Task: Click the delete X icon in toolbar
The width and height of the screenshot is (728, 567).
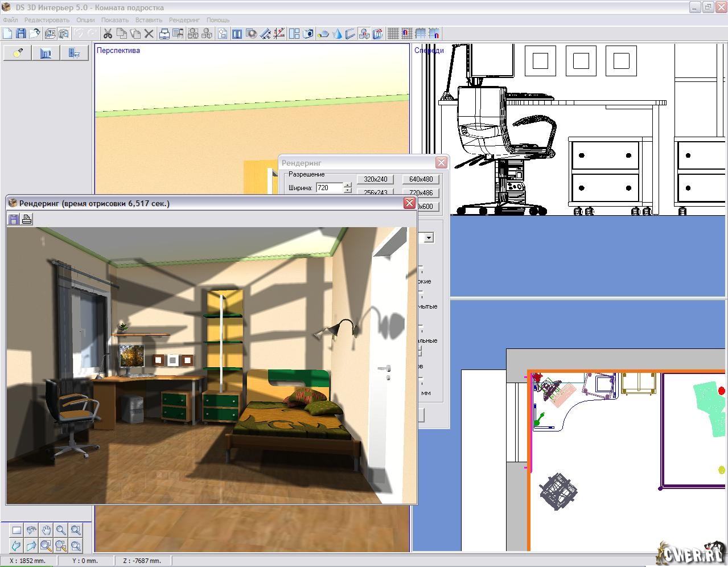Action: (149, 34)
